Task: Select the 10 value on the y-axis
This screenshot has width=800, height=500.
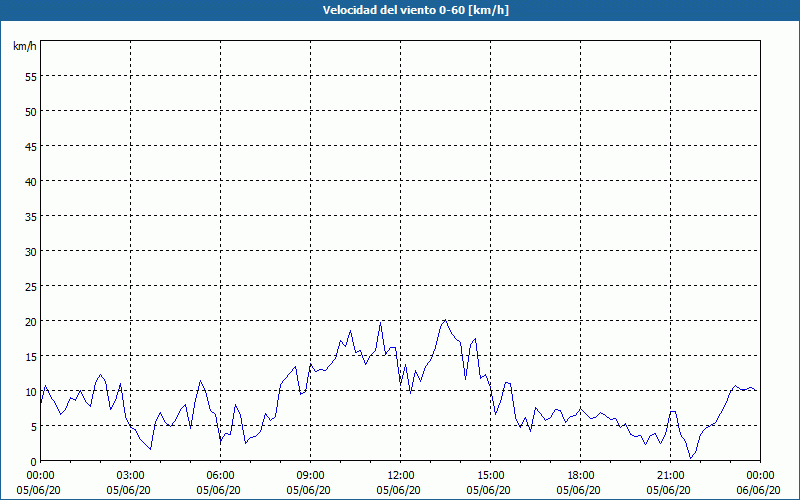Action: point(31,391)
